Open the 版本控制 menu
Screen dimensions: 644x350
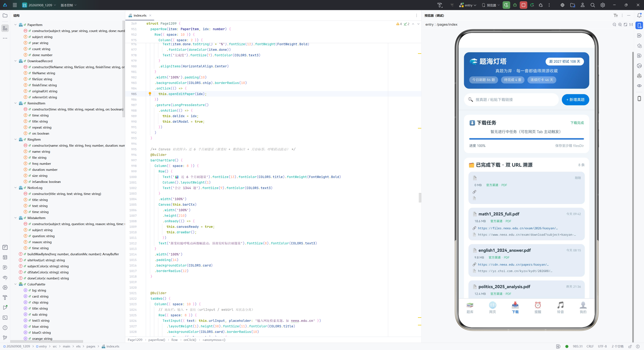point(68,5)
